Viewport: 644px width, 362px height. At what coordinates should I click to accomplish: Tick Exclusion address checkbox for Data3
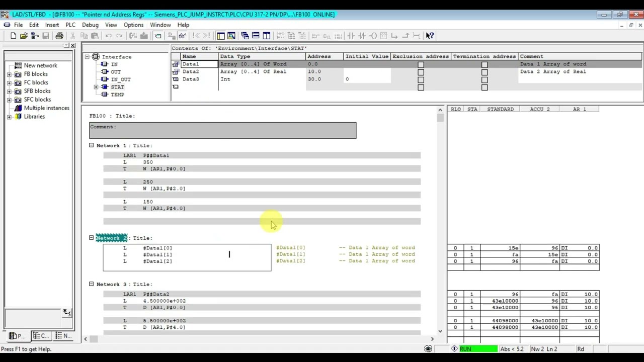coord(421,79)
